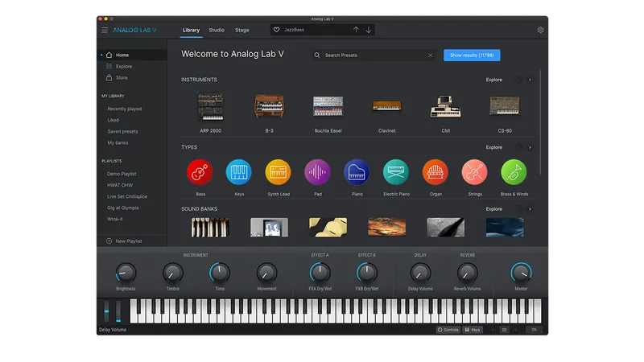Go to previous preset with up arrow
Viewport: 644px width, 362px height.
[x=356, y=30]
